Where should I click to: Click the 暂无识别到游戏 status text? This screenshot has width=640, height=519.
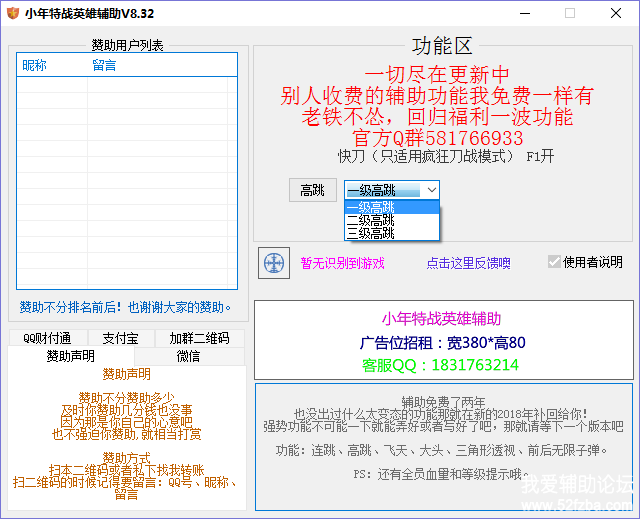pos(342,263)
